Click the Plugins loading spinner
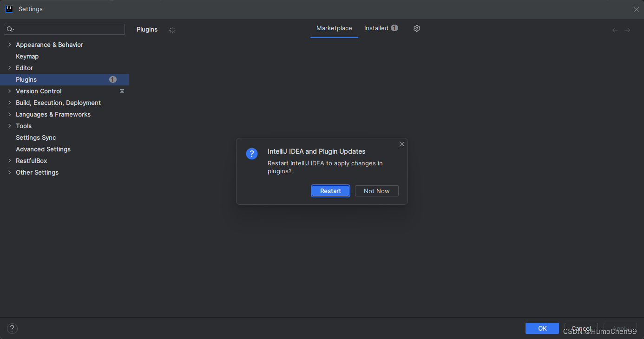The image size is (644, 339). (x=172, y=30)
